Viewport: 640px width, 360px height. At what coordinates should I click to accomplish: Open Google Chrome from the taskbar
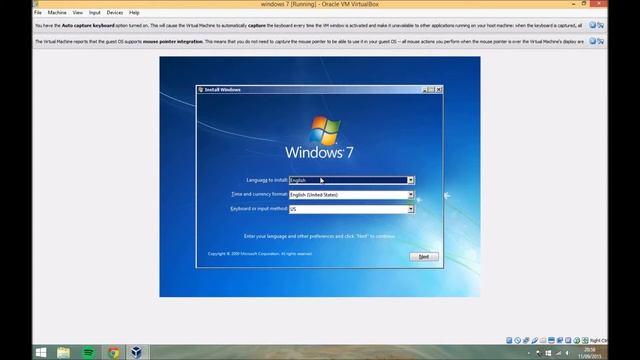click(113, 352)
